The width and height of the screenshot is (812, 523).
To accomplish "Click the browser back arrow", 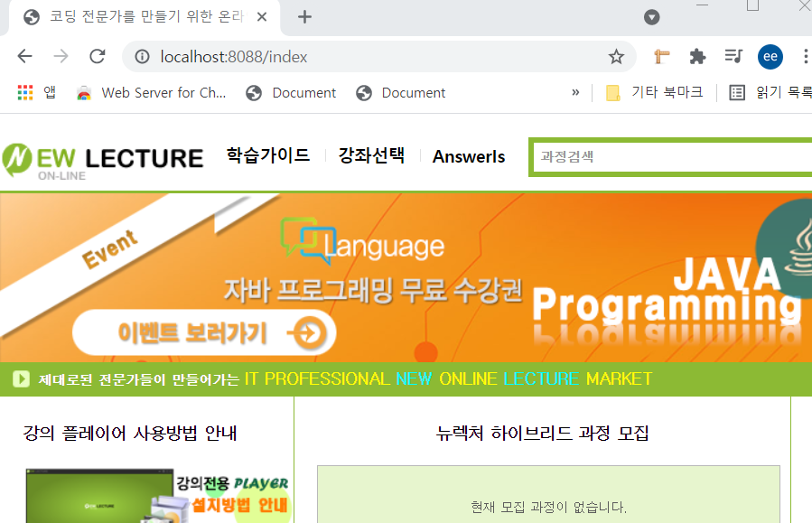I will (25, 56).
